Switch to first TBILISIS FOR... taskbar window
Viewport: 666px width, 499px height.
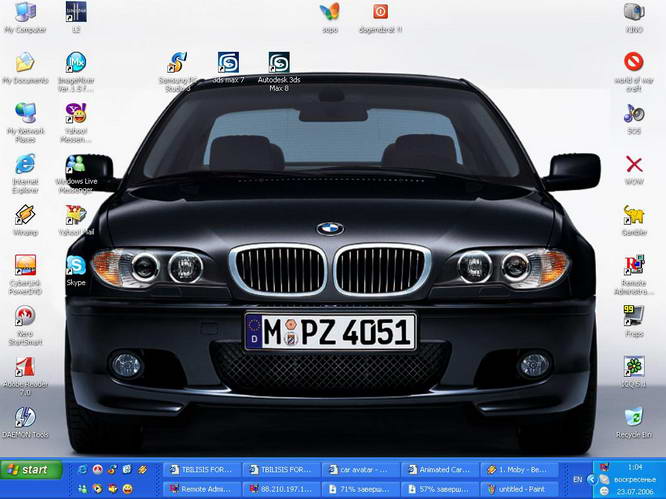pos(201,470)
